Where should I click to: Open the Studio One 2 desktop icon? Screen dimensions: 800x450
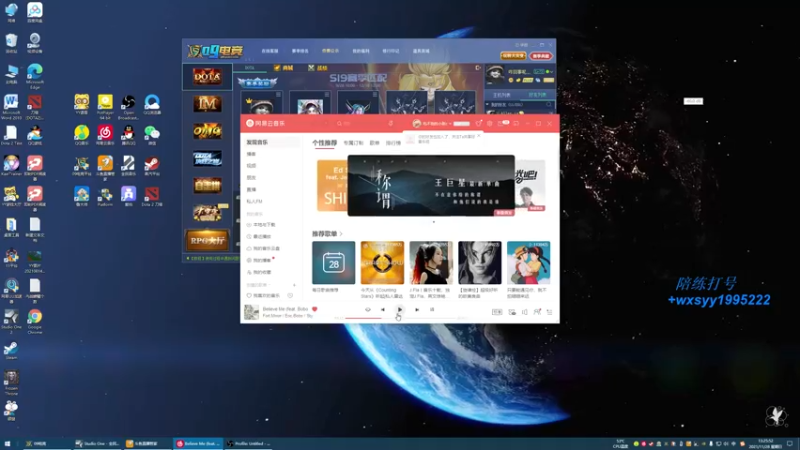point(11,321)
